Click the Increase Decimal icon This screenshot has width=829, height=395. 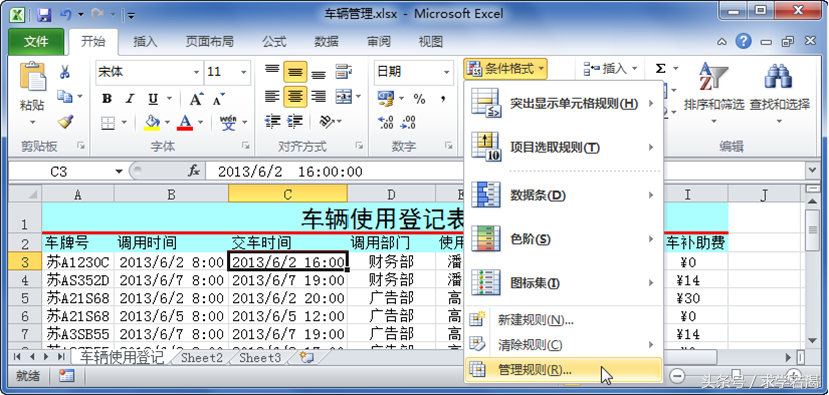tap(385, 123)
